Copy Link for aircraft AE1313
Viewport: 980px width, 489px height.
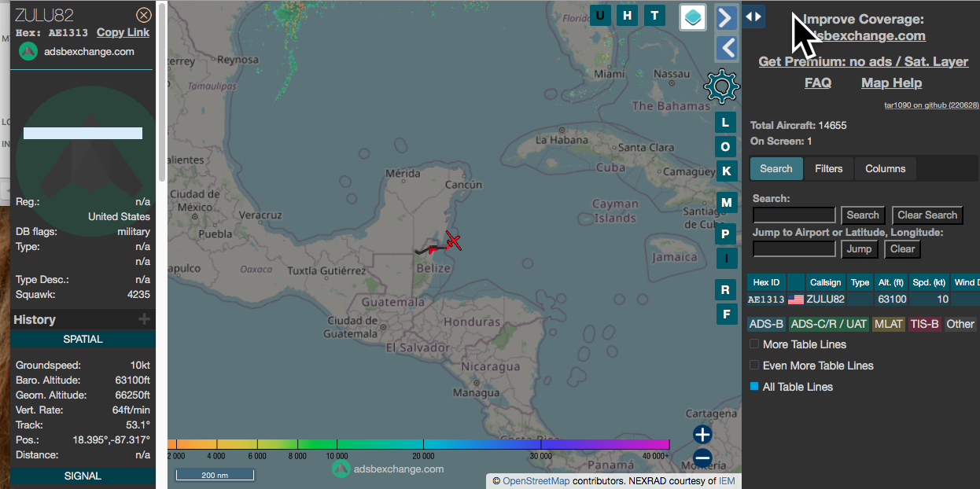click(123, 32)
